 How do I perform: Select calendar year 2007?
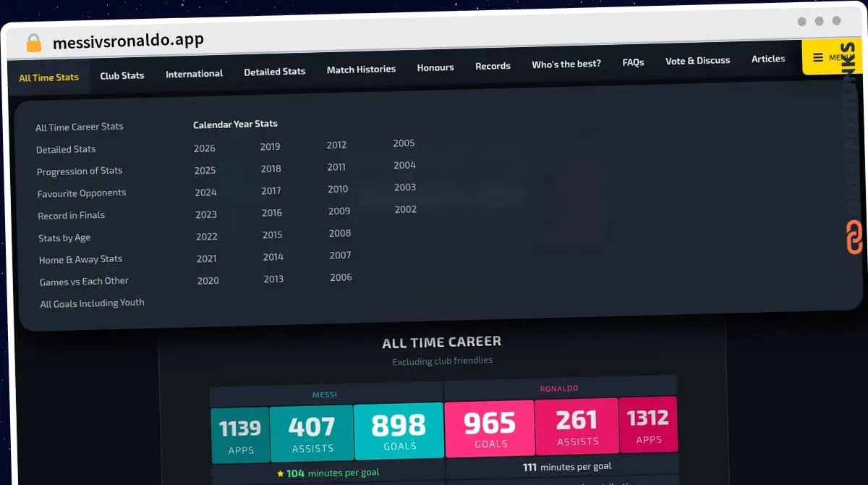[340, 256]
